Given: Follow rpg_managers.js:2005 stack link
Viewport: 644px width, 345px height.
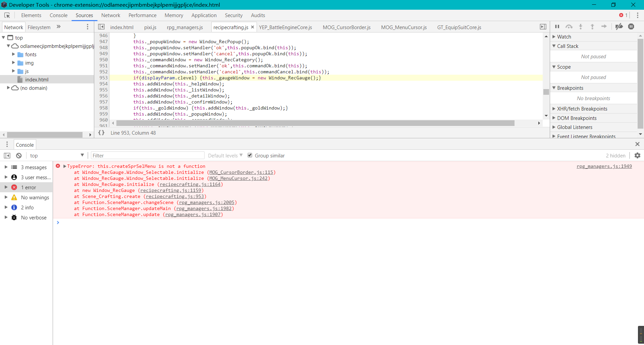Looking at the screenshot, I should pos(207,202).
